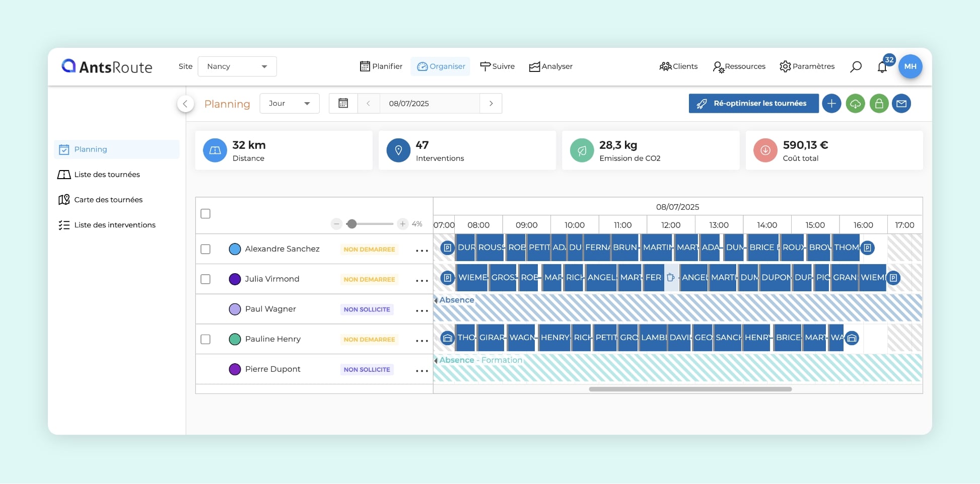Click Paul Wagner lavender color dot
The image size is (980, 484).
pos(235,309)
